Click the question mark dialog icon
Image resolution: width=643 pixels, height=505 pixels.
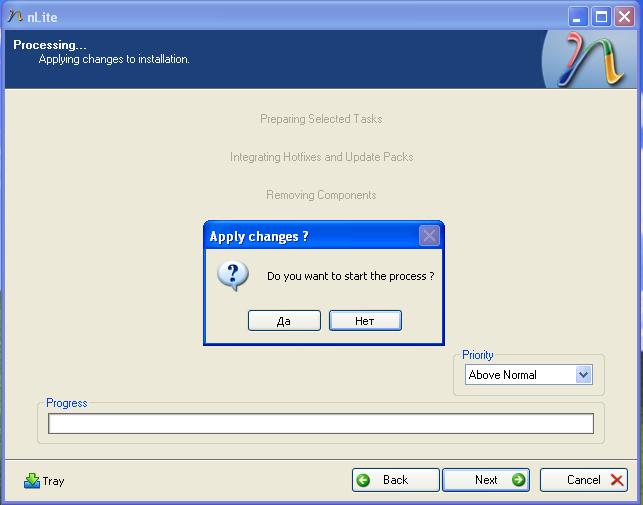pyautogui.click(x=233, y=276)
